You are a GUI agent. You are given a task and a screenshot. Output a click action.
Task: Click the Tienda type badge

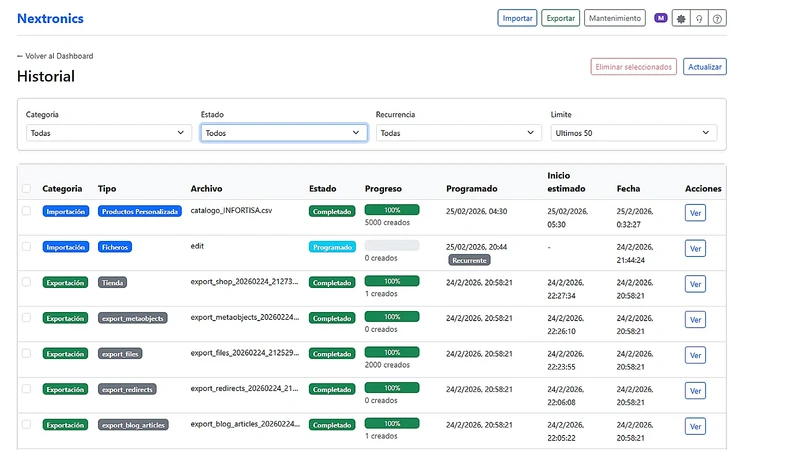click(112, 283)
